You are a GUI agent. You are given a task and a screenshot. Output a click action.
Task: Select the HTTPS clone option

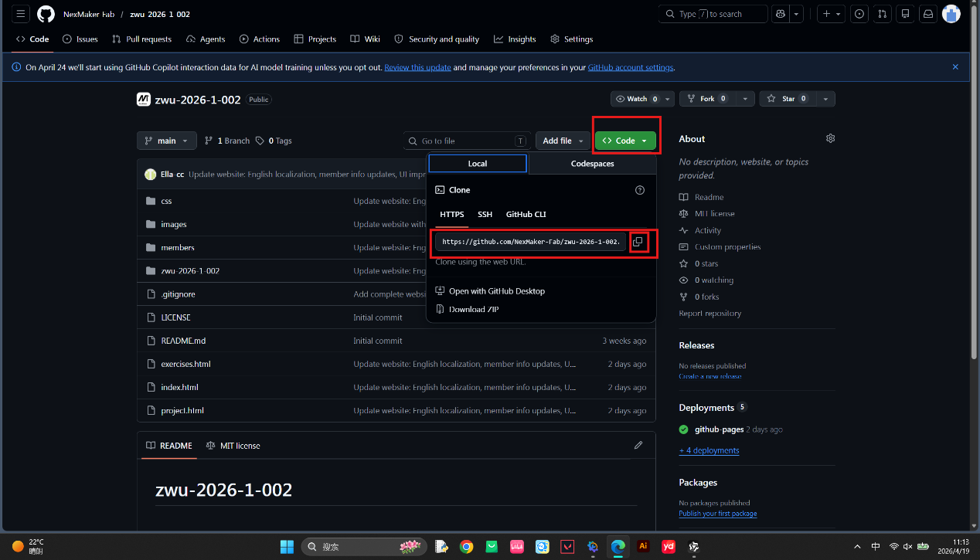[x=452, y=215]
